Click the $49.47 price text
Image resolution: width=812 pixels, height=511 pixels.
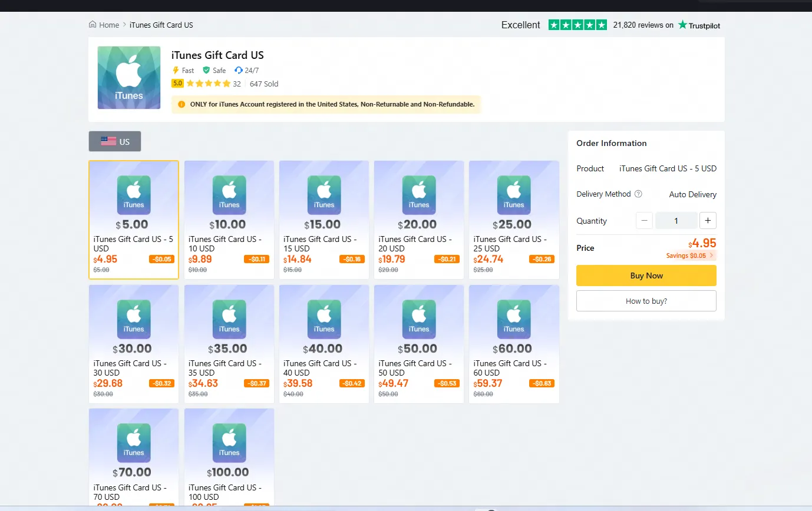click(393, 383)
